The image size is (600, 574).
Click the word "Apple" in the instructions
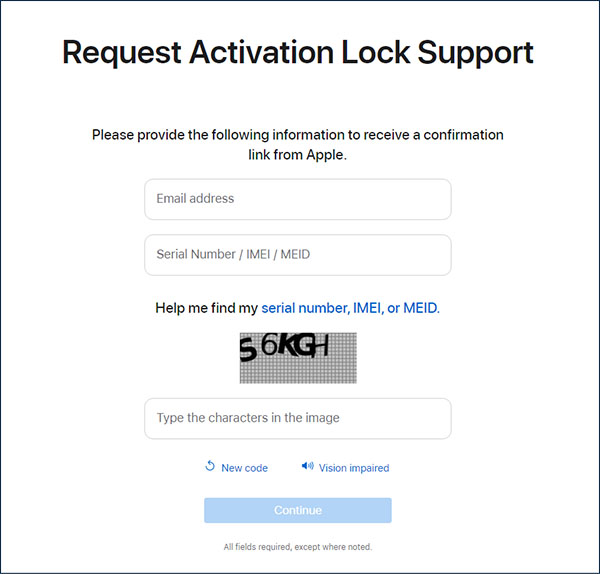(x=322, y=155)
